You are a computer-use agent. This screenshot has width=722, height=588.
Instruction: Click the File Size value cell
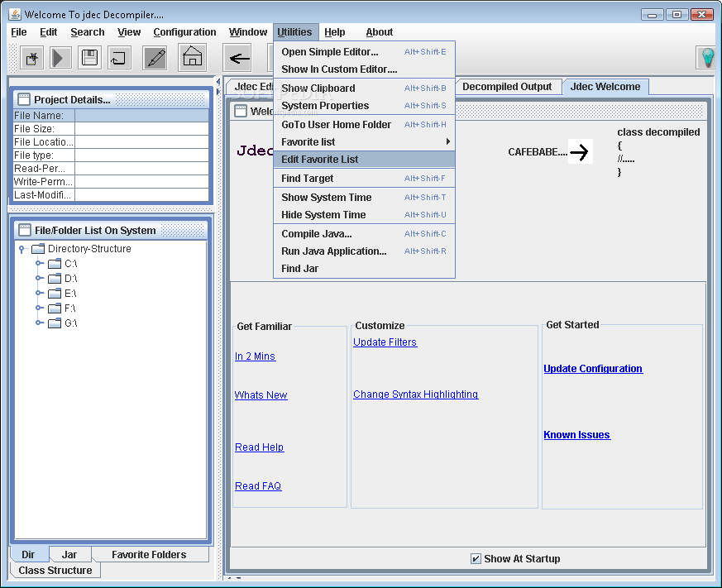141,129
